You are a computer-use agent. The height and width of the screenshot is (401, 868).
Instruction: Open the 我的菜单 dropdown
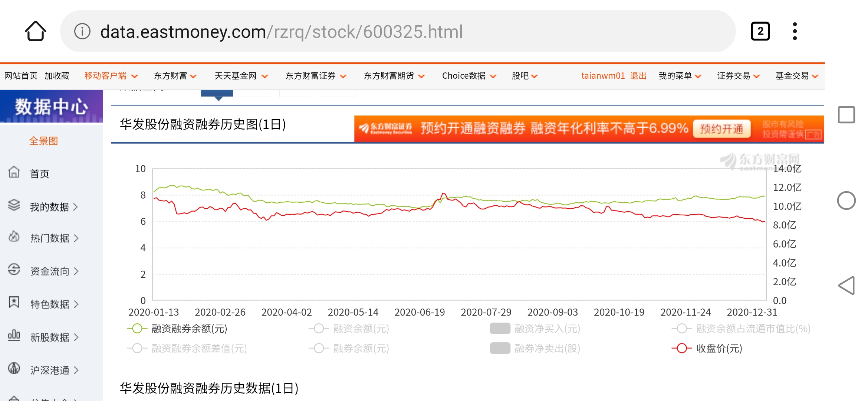(680, 76)
